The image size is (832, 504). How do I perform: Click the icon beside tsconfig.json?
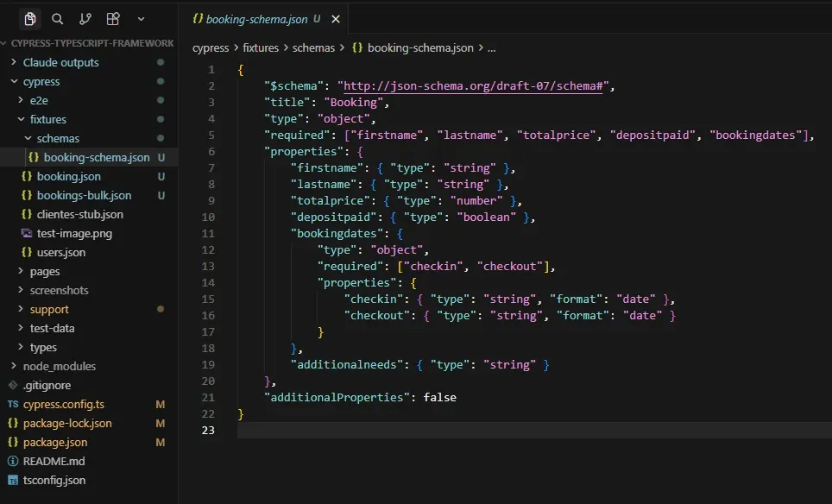click(x=13, y=481)
